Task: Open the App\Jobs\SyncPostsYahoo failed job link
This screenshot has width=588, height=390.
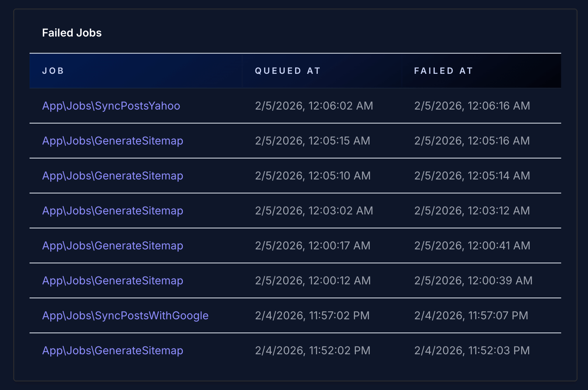Action: [x=111, y=106]
